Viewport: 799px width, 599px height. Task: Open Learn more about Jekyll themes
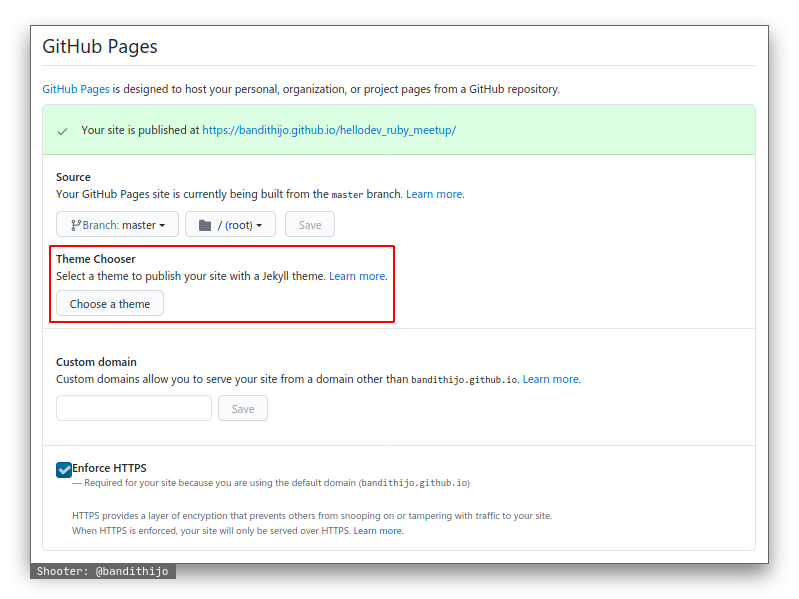tap(357, 276)
